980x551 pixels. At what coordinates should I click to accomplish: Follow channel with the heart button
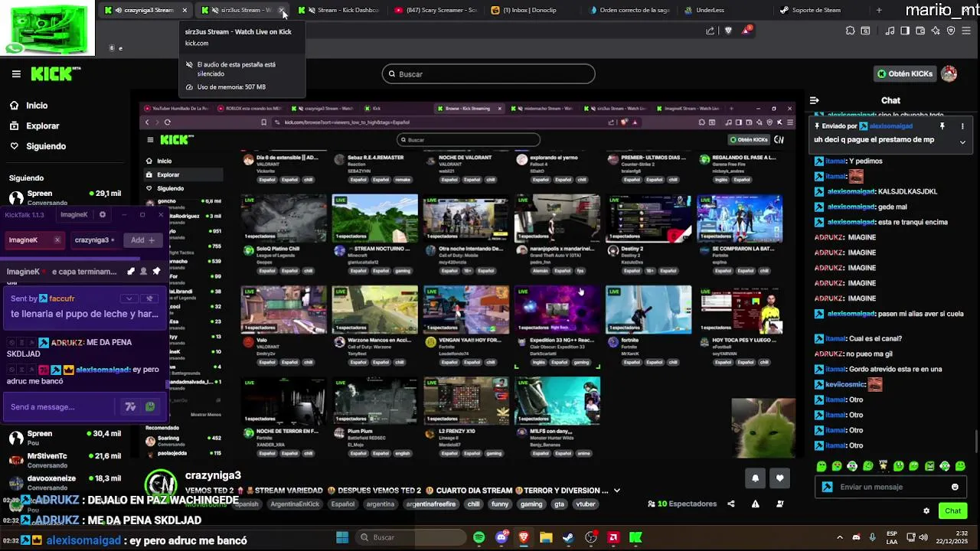[x=779, y=478]
